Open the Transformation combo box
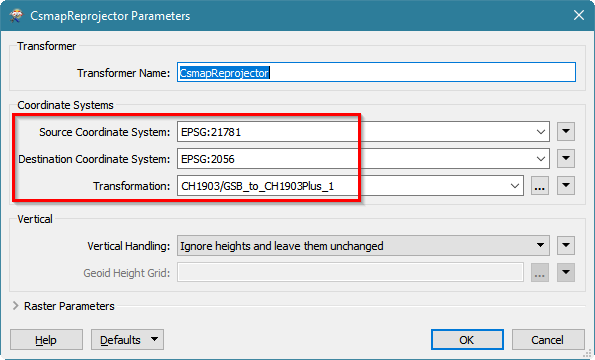This screenshot has width=595, height=360. click(350, 186)
